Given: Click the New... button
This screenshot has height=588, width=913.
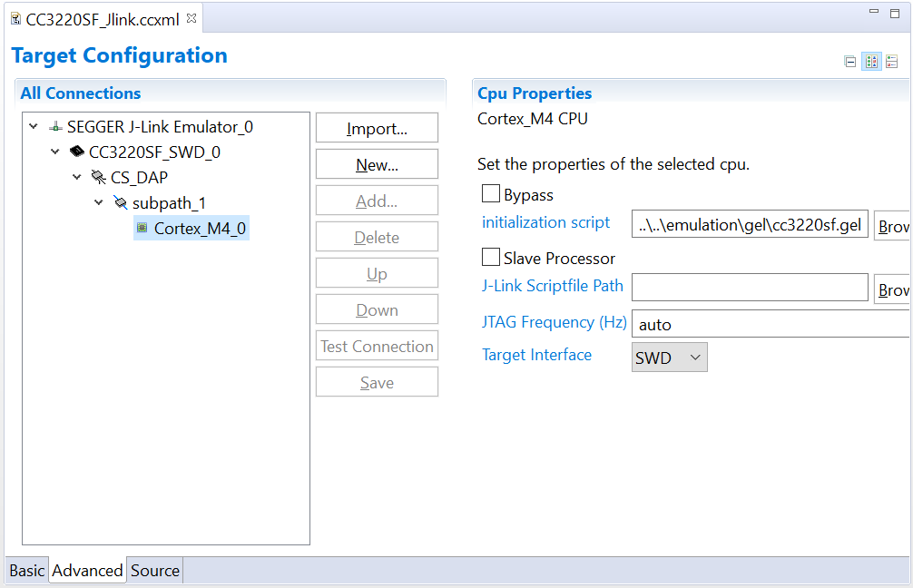Looking at the screenshot, I should point(377,164).
